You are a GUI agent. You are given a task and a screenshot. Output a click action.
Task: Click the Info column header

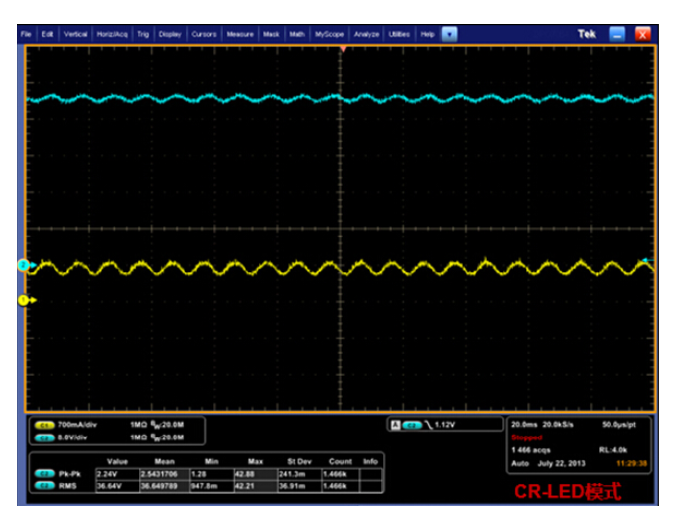tap(370, 462)
